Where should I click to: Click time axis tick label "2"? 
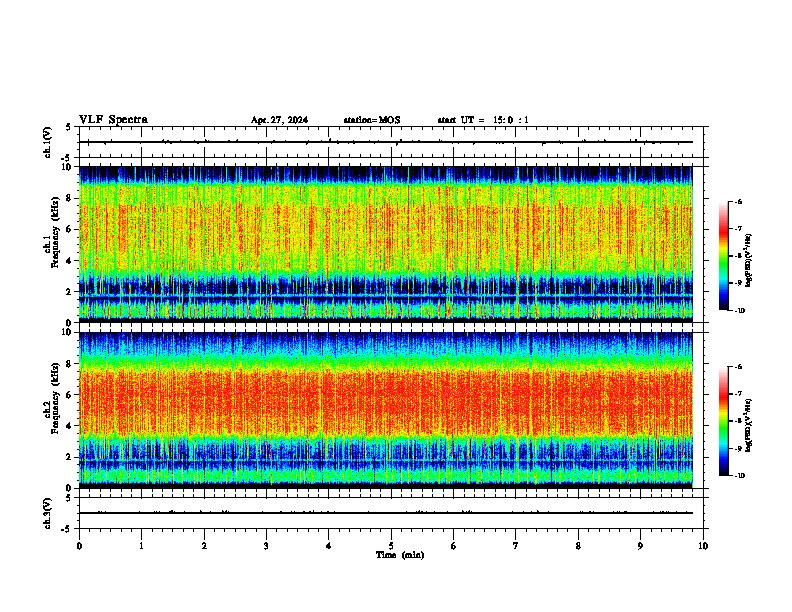[204, 546]
